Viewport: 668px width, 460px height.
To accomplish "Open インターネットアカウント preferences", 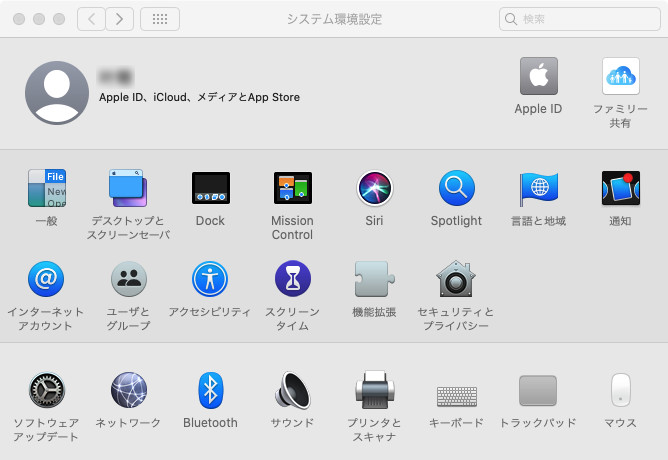I will 46,279.
